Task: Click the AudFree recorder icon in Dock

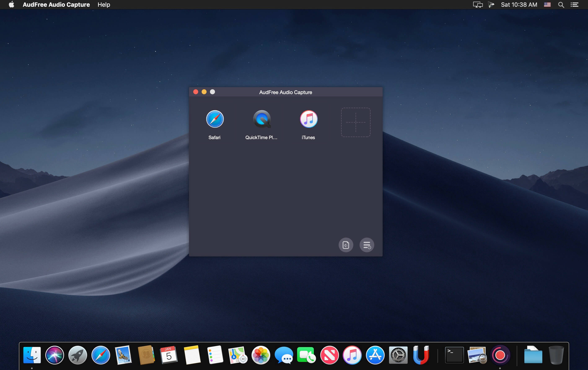Action: tap(500, 355)
